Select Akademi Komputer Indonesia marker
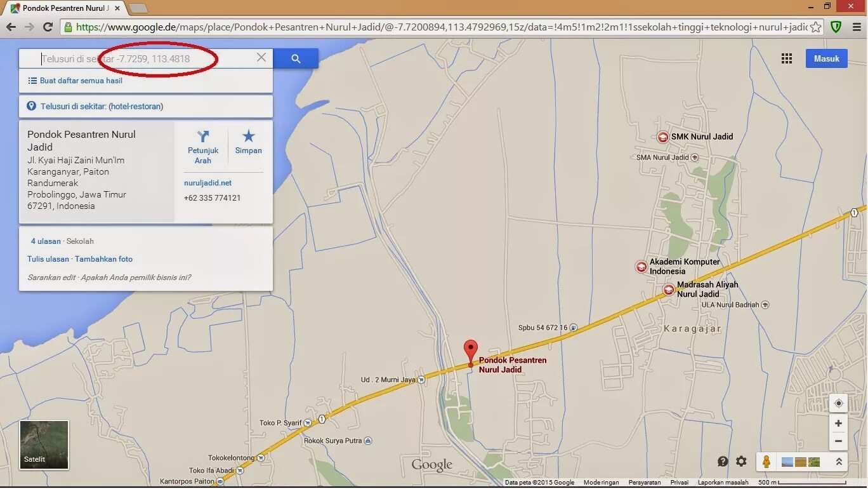The width and height of the screenshot is (868, 489). tap(641, 267)
